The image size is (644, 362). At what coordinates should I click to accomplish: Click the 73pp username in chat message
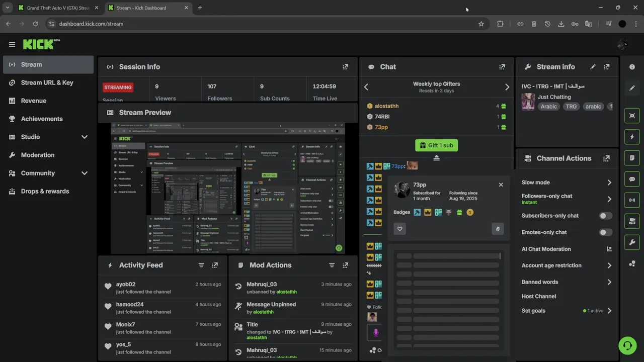click(x=397, y=166)
